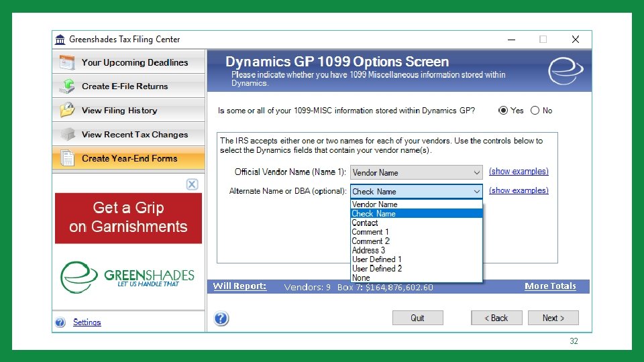
Task: Click the Box 7 total amount text
Action: (x=385, y=288)
